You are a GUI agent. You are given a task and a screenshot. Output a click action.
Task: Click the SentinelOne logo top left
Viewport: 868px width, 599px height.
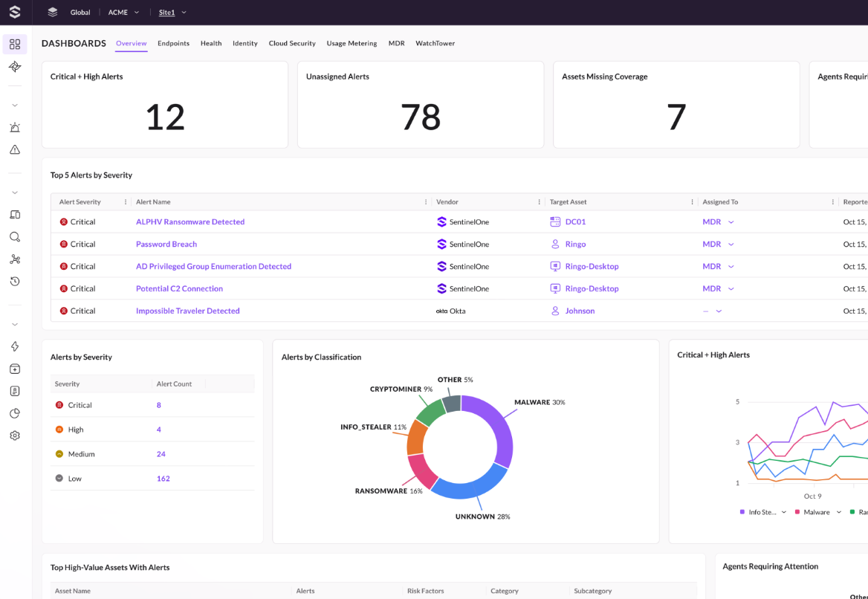tap(14, 12)
